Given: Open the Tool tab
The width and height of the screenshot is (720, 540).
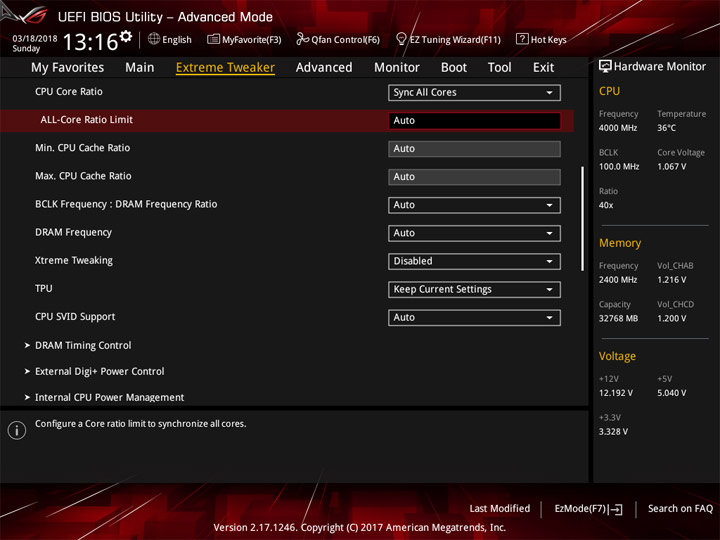Looking at the screenshot, I should pyautogui.click(x=500, y=68).
